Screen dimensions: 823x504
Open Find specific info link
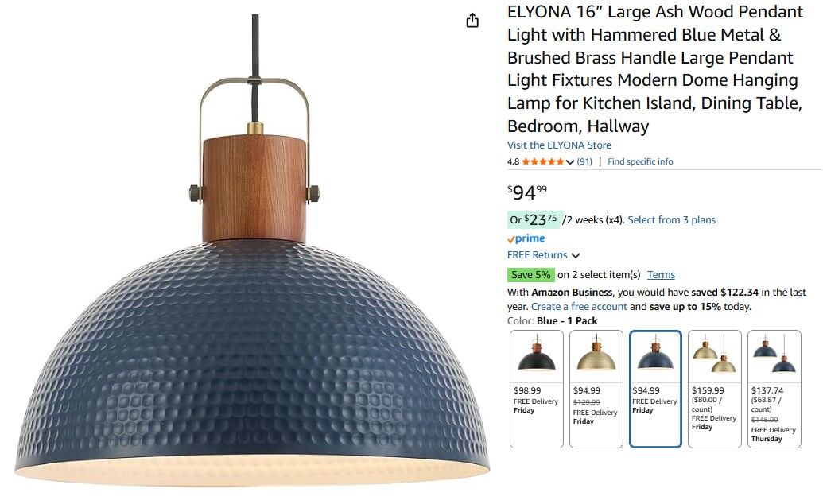click(640, 161)
